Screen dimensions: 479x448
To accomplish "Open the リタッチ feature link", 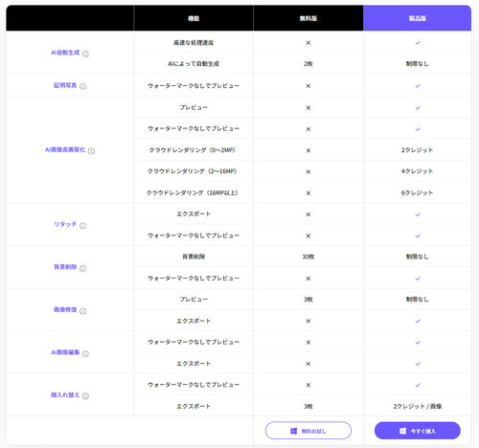I will coord(65,224).
